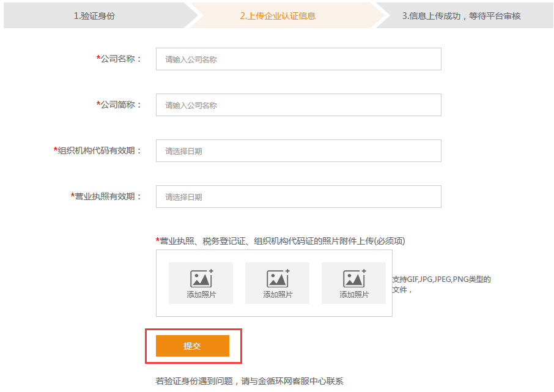The width and height of the screenshot is (554, 392).
Task: Select step 2.上传企业认证信息
Action: coord(278,16)
